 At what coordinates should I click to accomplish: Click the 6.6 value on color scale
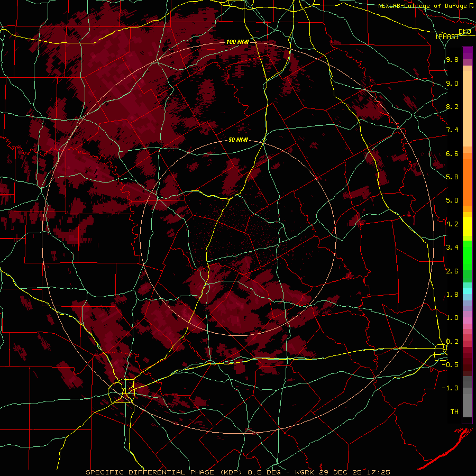(x=452, y=153)
